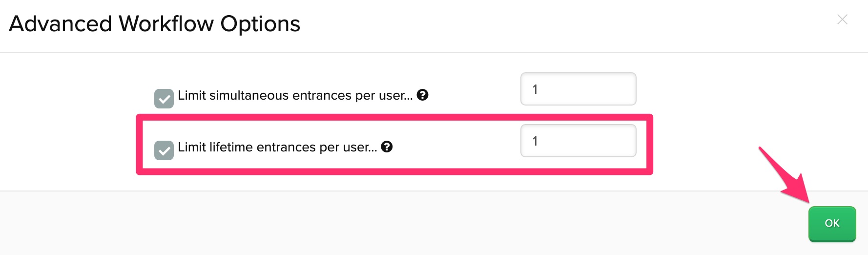Uncheck Limit simultaneous entrances per user
This screenshot has height=255, width=868.
point(164,99)
